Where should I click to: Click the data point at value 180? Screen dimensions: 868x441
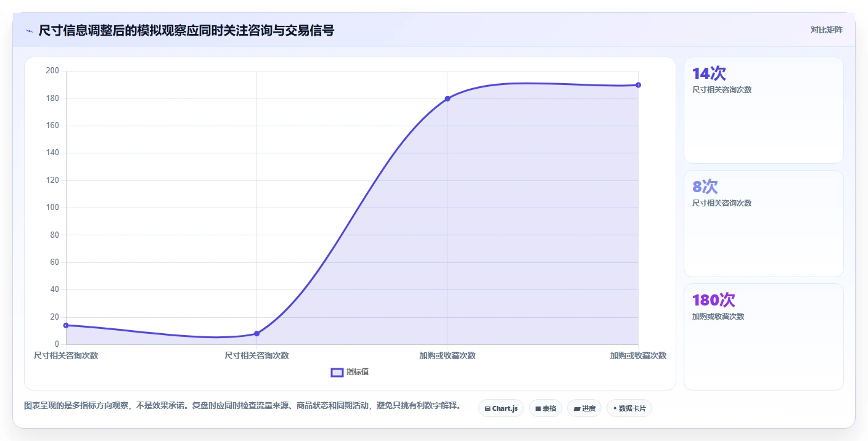(448, 99)
